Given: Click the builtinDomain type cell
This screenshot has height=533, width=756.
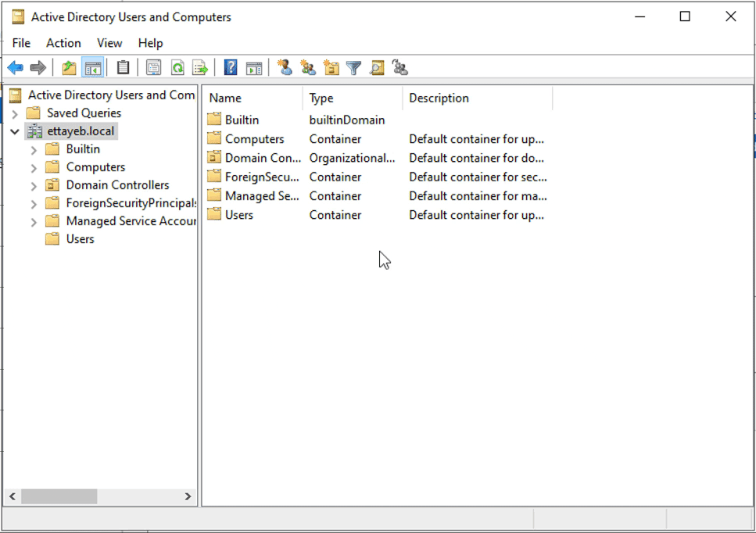Looking at the screenshot, I should pos(346,120).
